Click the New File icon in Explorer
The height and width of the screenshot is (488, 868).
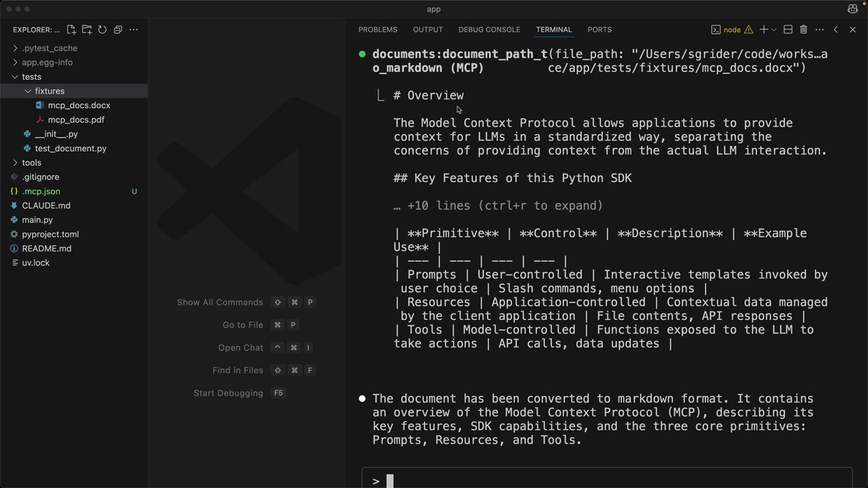[x=71, y=30]
